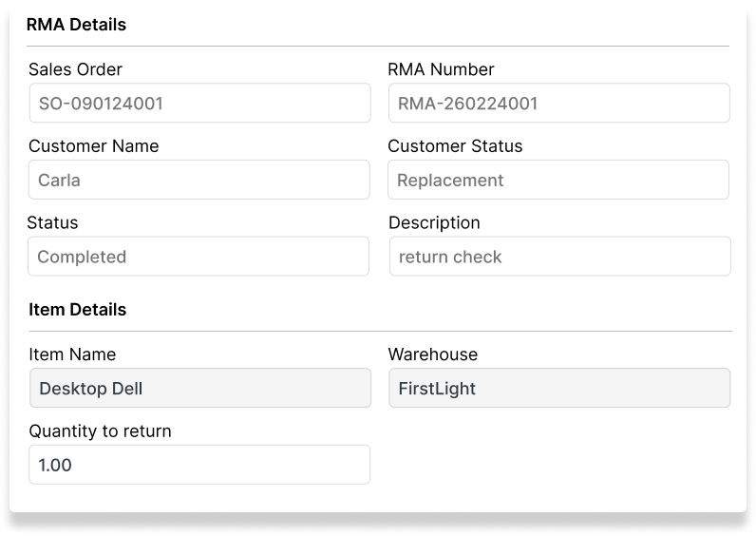Image resolution: width=756 pixels, height=536 pixels.
Task: Click the Sales Order label
Action: point(75,69)
